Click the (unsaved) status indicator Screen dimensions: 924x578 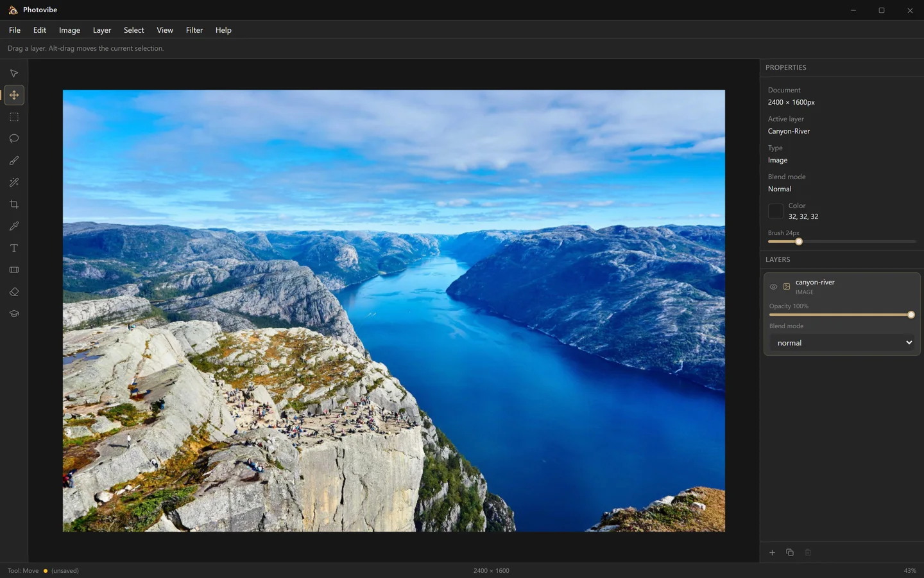pyautogui.click(x=65, y=570)
